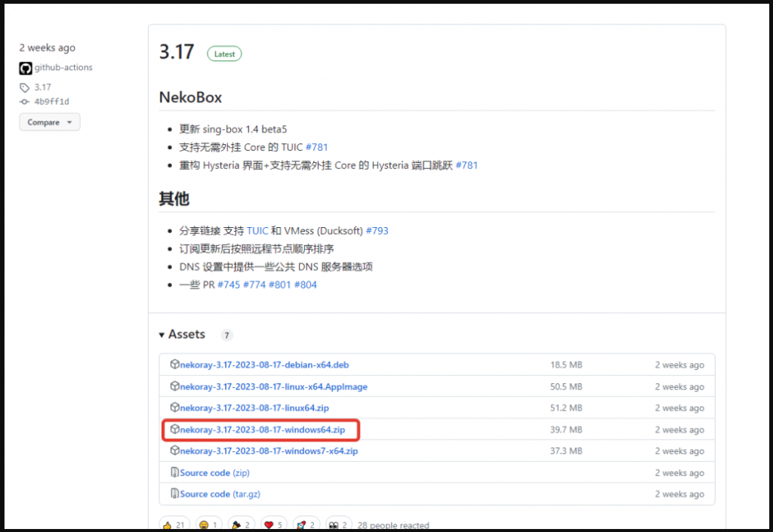
Task: Click file icon beside Source code (tar.gz)
Action: [174, 494]
